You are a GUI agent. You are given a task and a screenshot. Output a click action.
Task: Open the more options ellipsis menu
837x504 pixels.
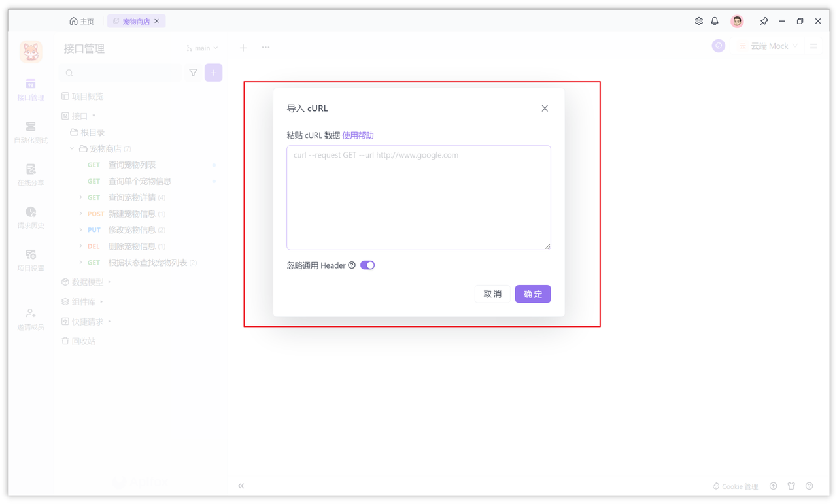265,48
